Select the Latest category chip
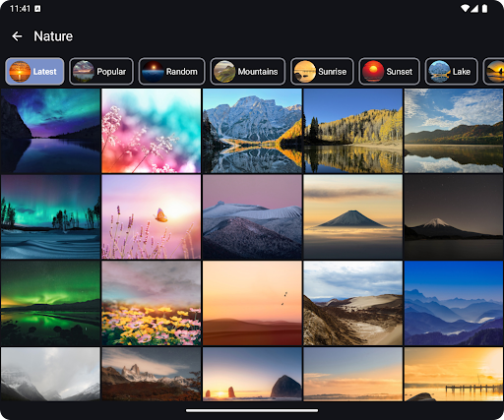The image size is (504, 420). 34,72
